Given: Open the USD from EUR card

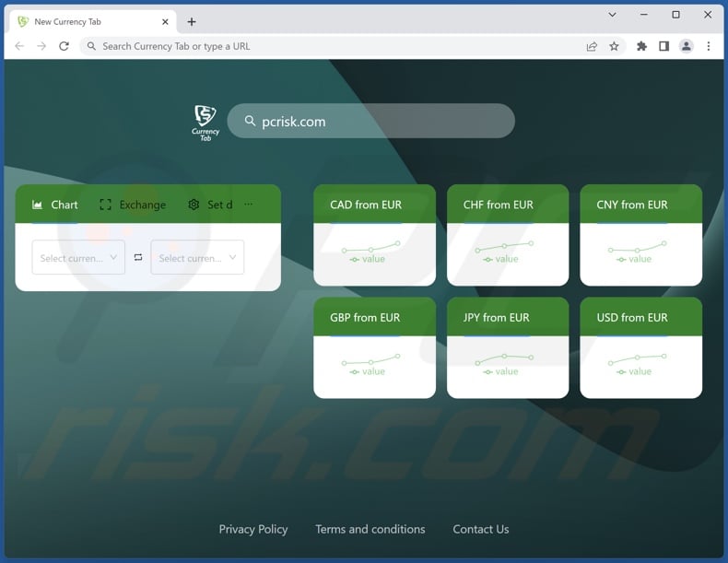Looking at the screenshot, I should click(640, 347).
